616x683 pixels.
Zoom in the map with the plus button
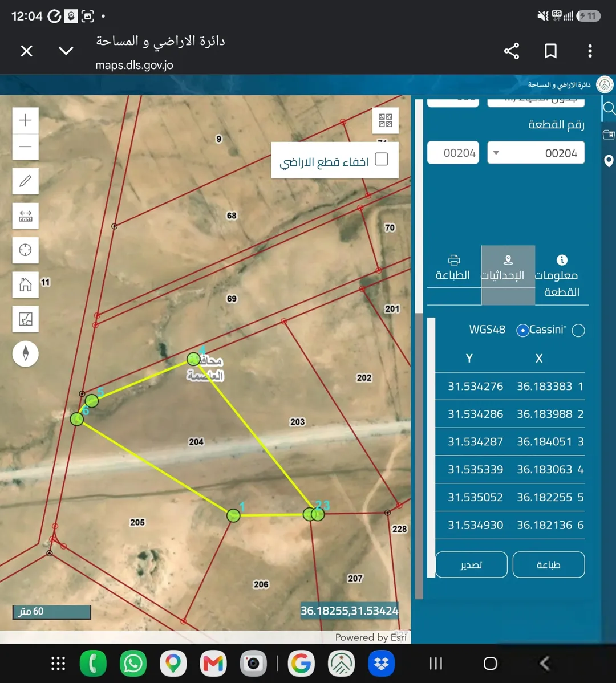click(x=25, y=120)
